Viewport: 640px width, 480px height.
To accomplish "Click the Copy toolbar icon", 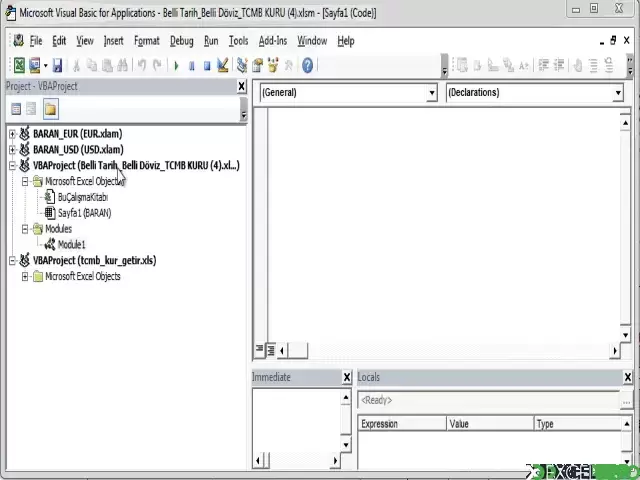I will [x=92, y=65].
